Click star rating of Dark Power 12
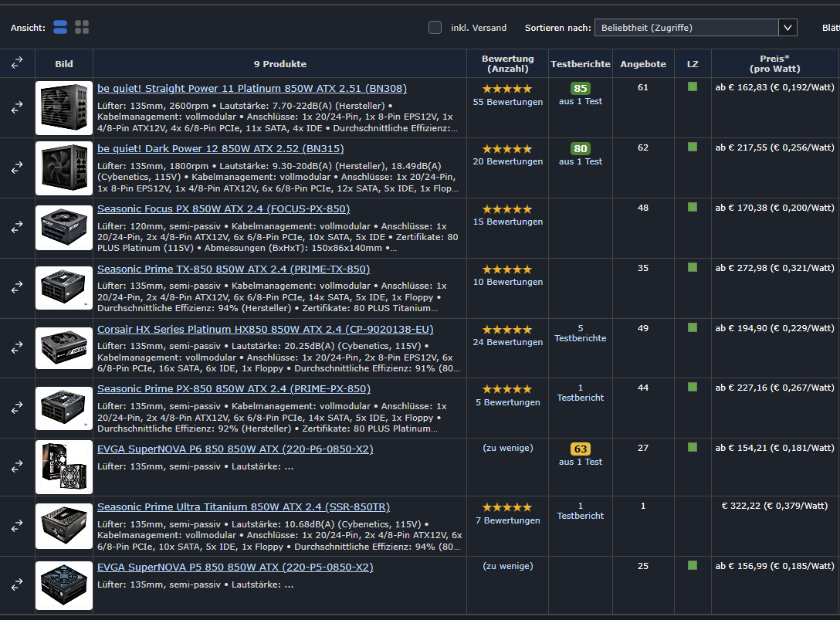The height and width of the screenshot is (620, 840). pyautogui.click(x=507, y=149)
